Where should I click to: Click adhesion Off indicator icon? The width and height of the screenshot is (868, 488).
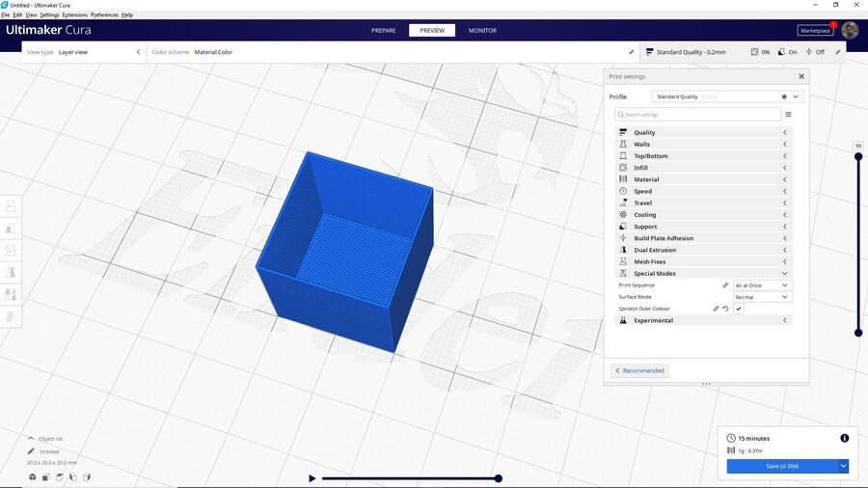pos(809,51)
